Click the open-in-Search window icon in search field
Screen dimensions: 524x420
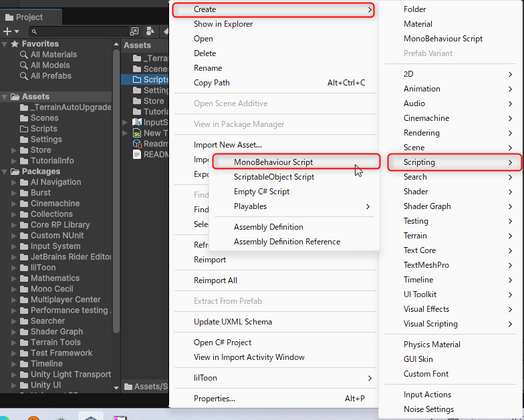coord(134,31)
